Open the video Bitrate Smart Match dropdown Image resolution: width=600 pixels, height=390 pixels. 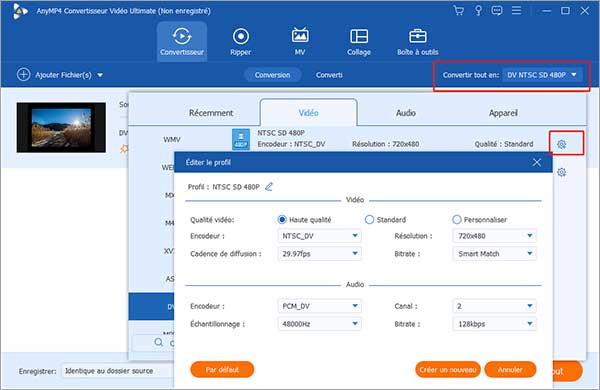point(494,253)
